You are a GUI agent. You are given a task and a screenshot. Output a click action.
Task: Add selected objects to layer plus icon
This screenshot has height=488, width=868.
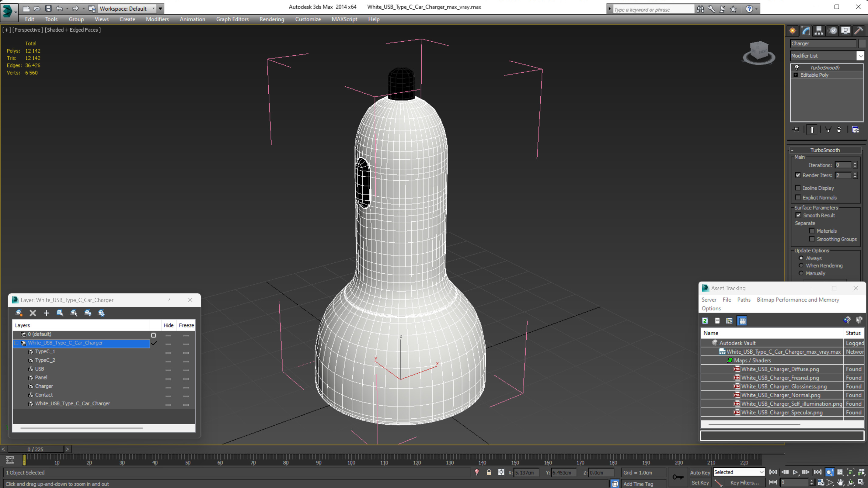(47, 313)
